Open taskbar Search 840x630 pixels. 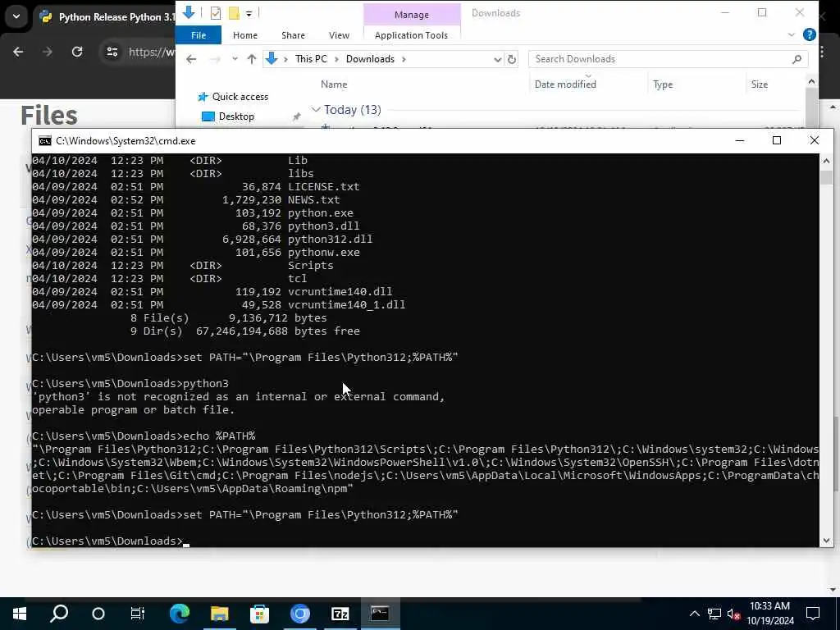pyautogui.click(x=59, y=614)
